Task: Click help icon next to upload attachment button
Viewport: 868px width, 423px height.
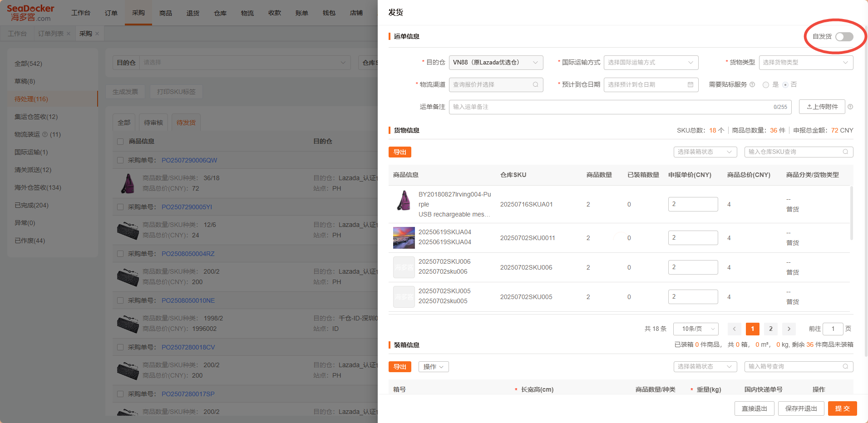Action: (850, 107)
